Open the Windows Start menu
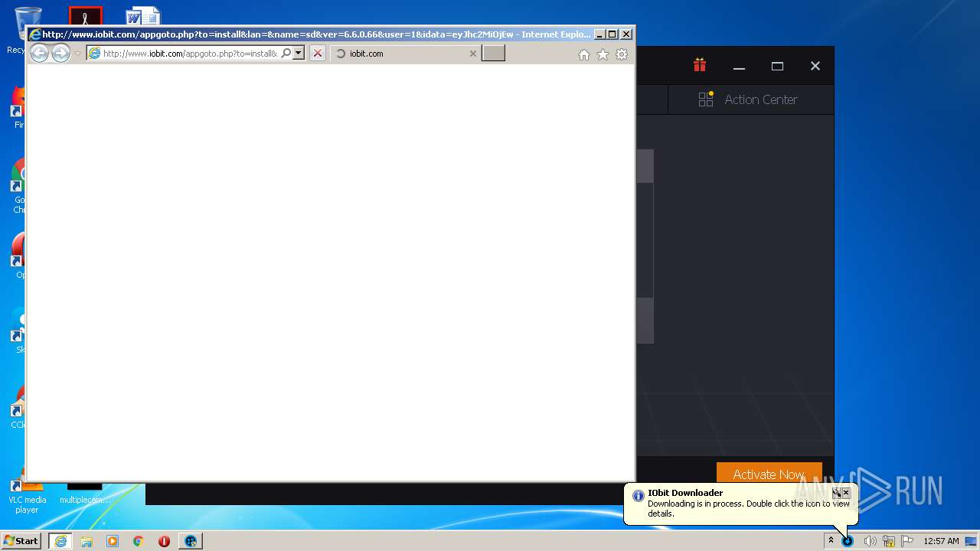Screen dimensions: 980x551 point(21,540)
